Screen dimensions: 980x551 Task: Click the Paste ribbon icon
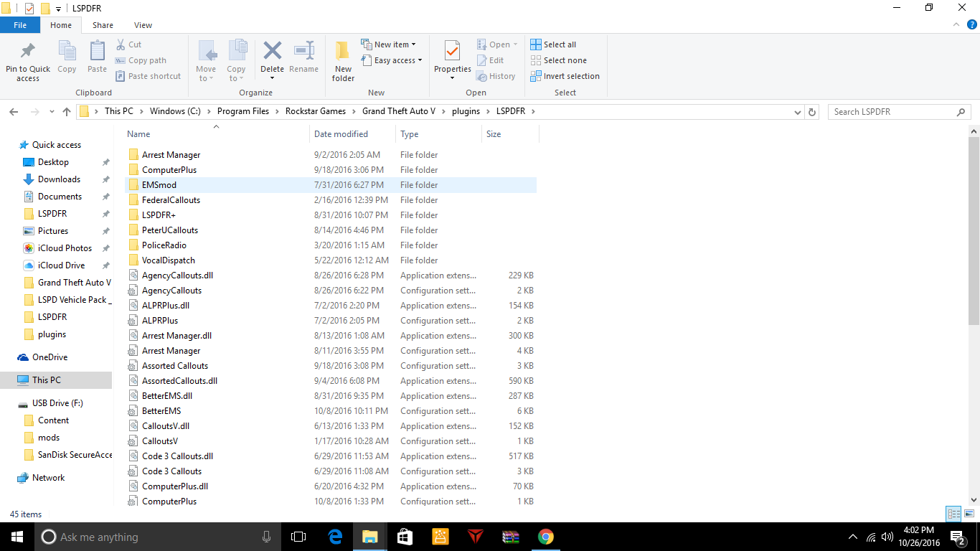point(97,52)
